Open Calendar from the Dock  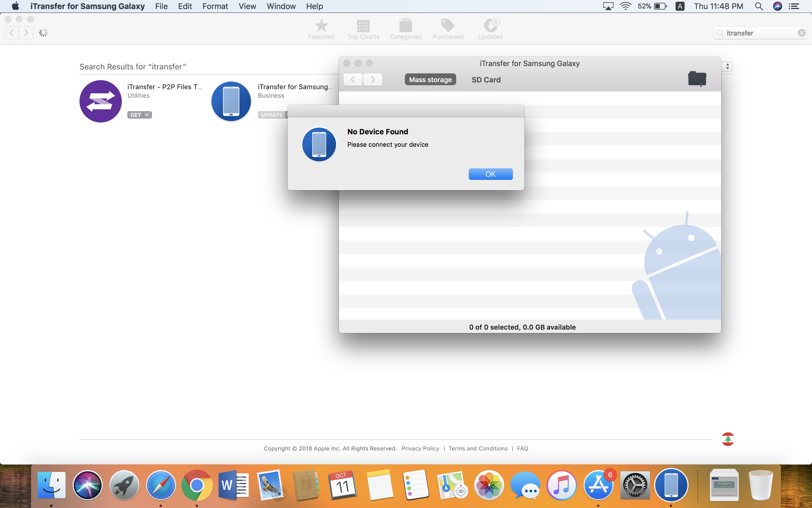tap(343, 485)
